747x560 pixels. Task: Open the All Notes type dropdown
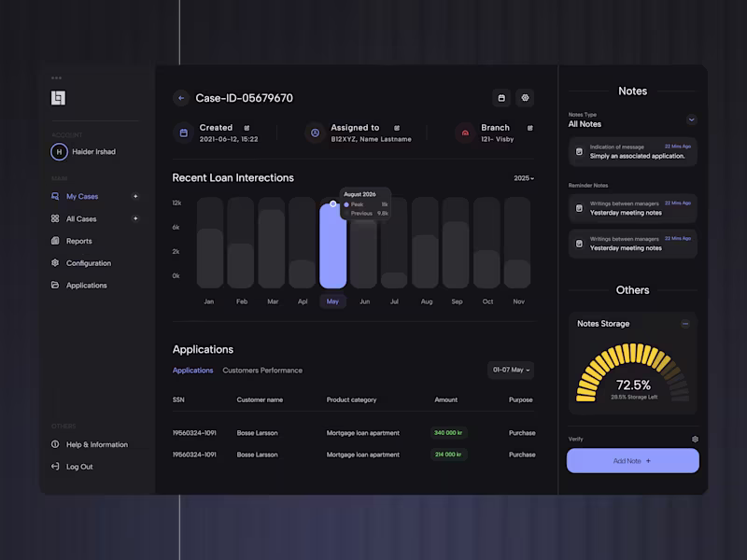pyautogui.click(x=692, y=120)
